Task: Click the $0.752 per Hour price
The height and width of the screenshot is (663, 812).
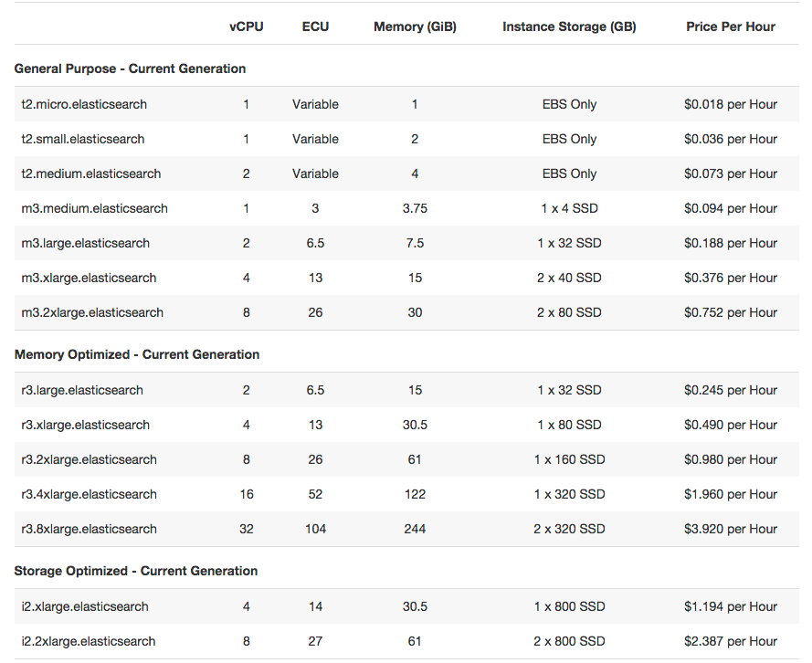Action: point(730,312)
